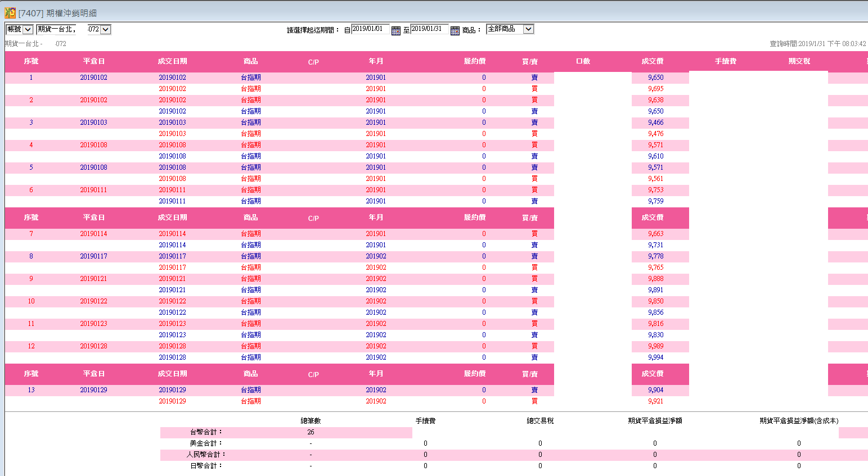Viewport: 868px width, 476px height.
Task: Select the price cell 9,856
Action: pos(655,312)
